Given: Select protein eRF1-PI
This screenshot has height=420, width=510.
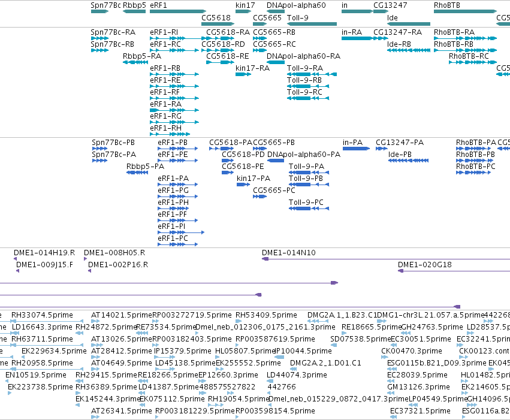Looking at the screenshot, I should point(181,232).
